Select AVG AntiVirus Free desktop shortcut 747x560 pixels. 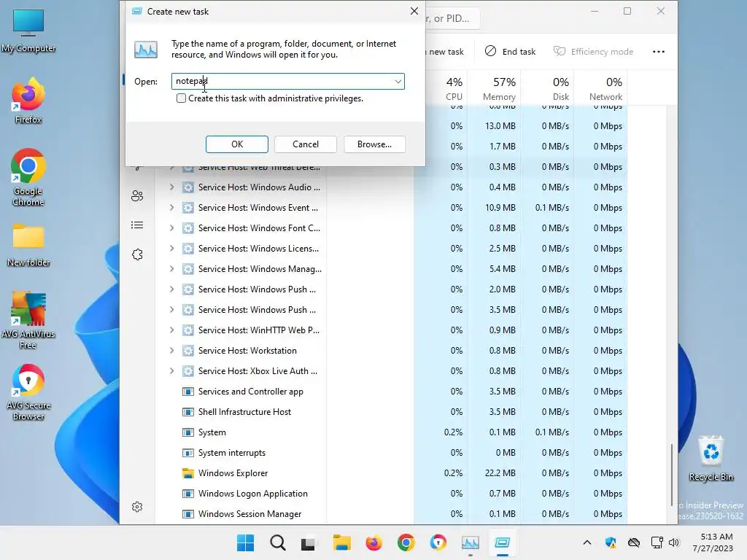[28, 320]
